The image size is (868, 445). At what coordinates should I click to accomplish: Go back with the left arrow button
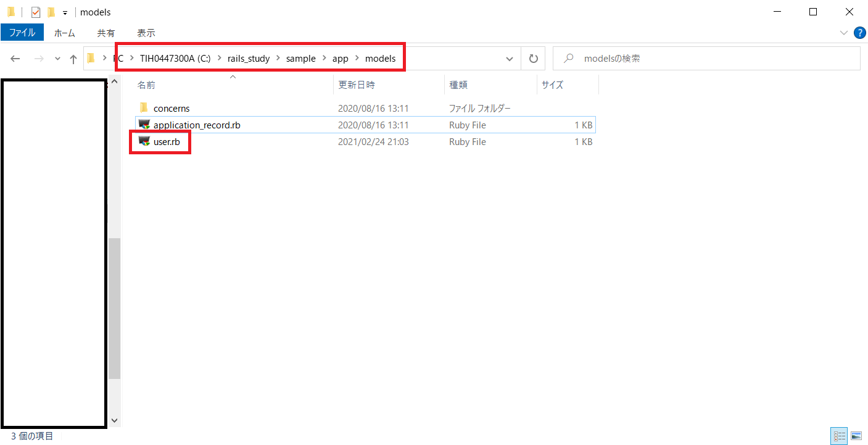[15, 59]
